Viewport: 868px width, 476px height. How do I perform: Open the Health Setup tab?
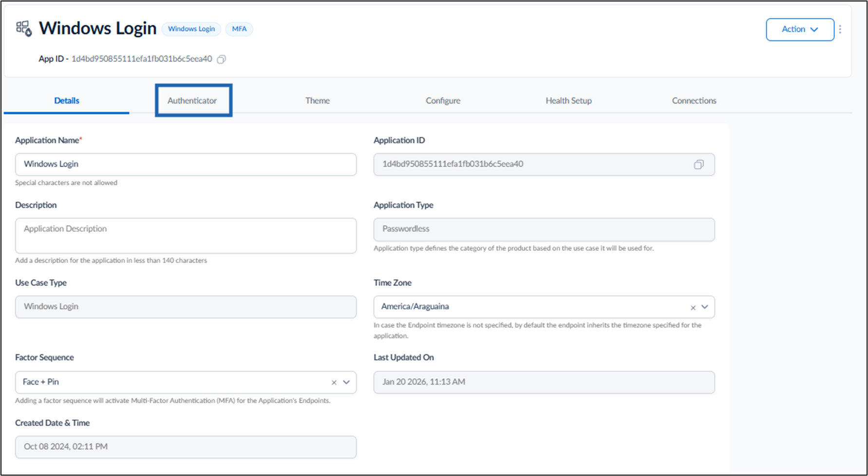568,100
